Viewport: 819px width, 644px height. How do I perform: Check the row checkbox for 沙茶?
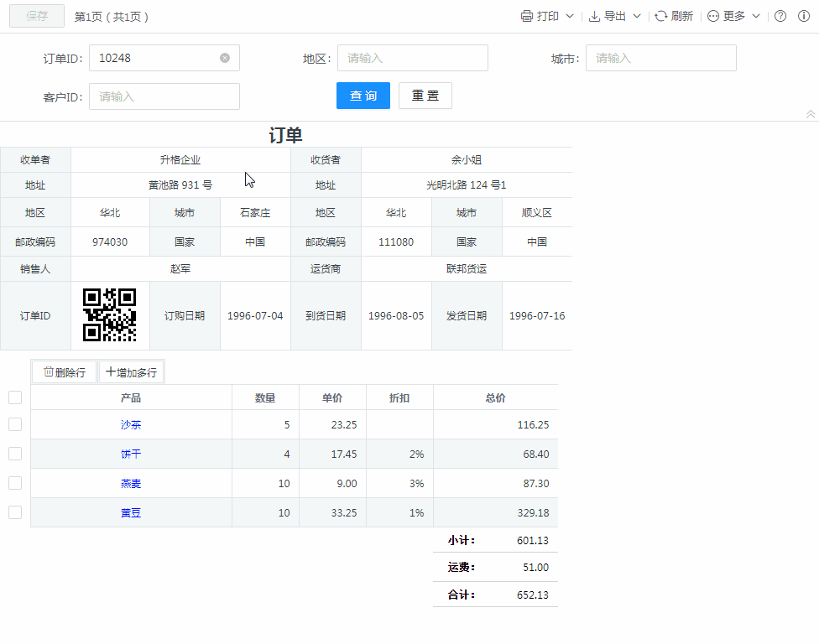pos(15,424)
